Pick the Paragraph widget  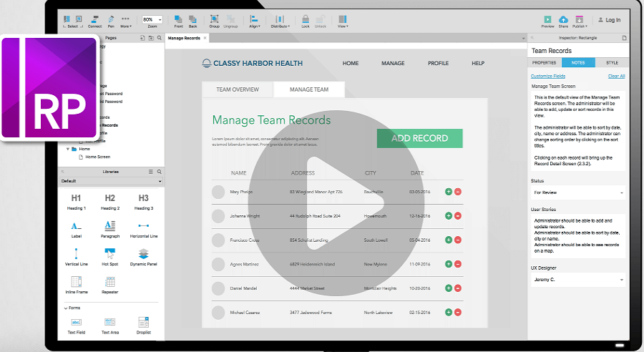pos(110,230)
